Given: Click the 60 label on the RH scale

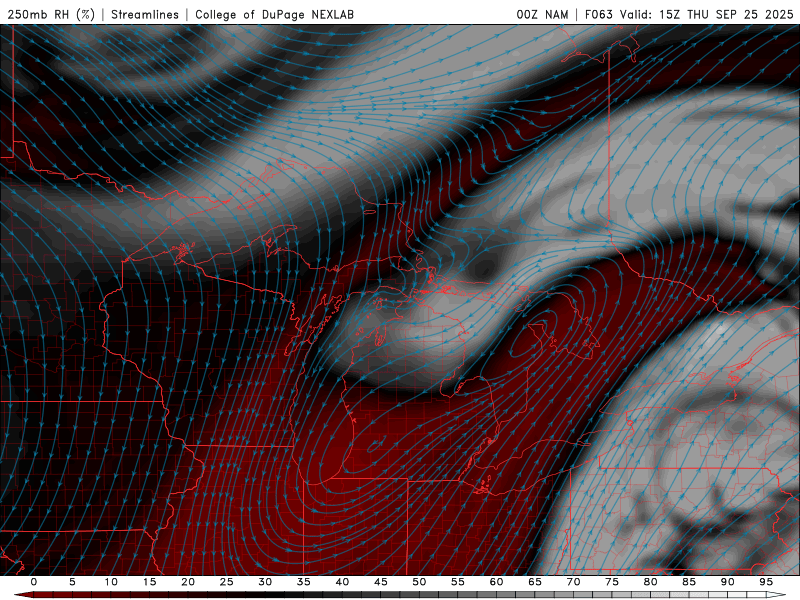Looking at the screenshot, I should pos(496,582).
